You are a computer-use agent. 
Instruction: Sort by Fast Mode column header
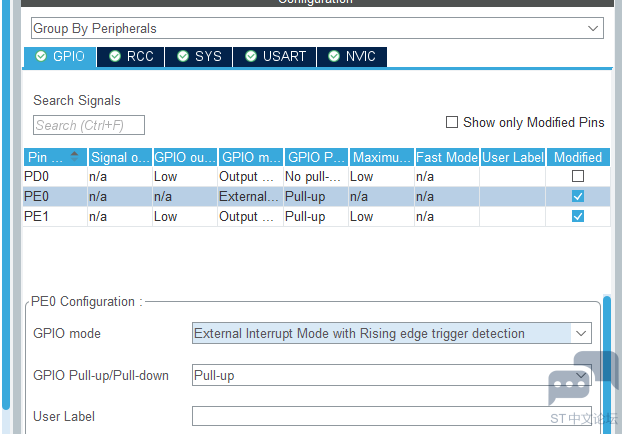tap(446, 157)
